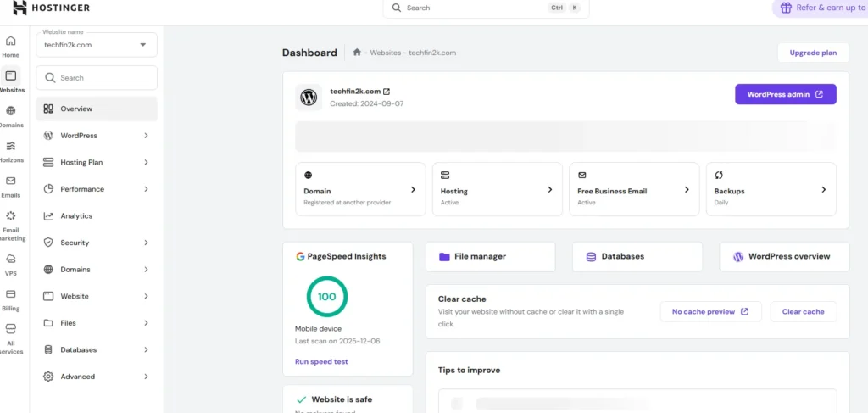This screenshot has height=413, width=868.
Task: Click the Databases stack icon
Action: (591, 256)
